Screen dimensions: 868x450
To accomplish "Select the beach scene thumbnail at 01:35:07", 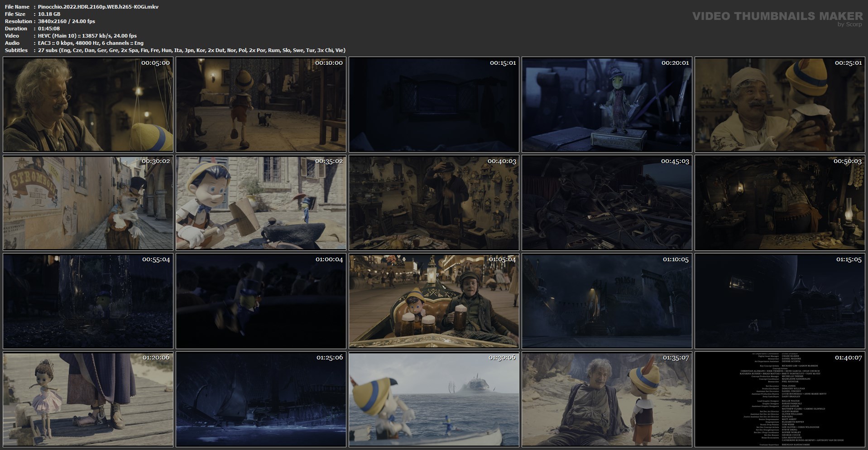I will (607, 399).
